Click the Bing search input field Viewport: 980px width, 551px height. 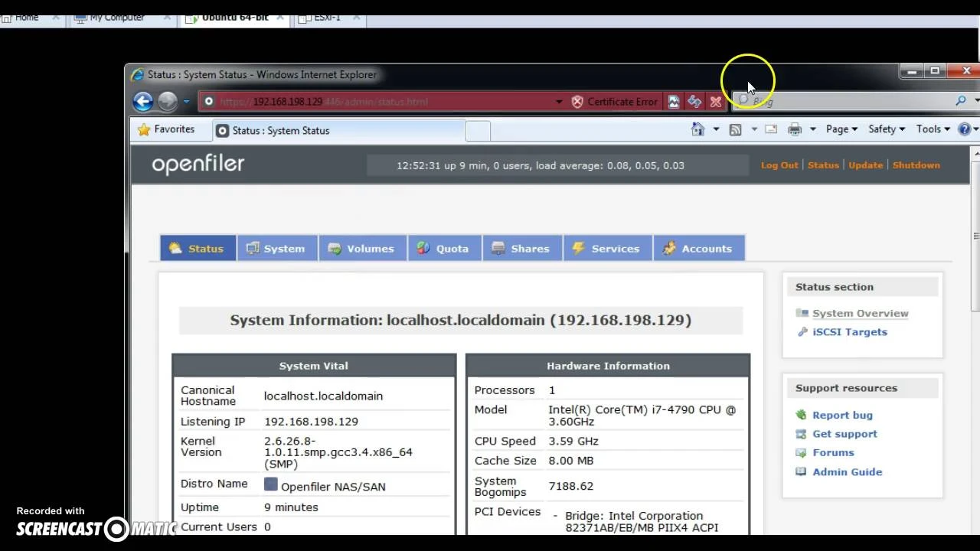(x=846, y=101)
